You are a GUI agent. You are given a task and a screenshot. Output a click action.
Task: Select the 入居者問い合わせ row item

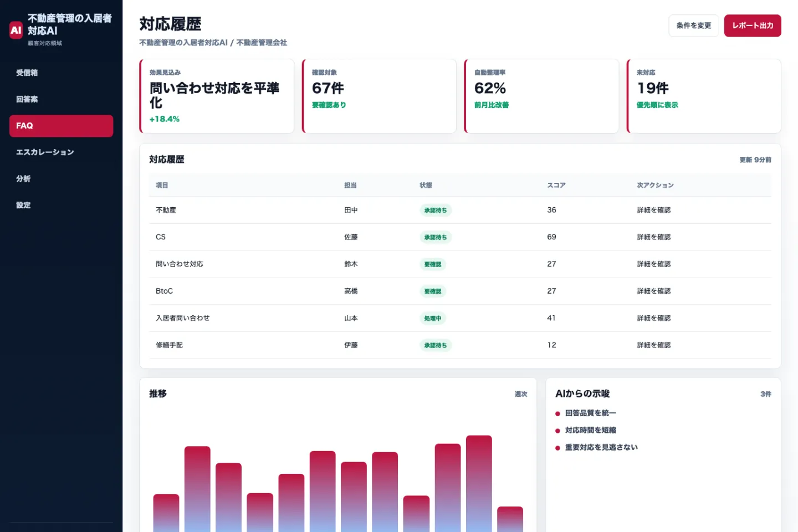pos(183,318)
